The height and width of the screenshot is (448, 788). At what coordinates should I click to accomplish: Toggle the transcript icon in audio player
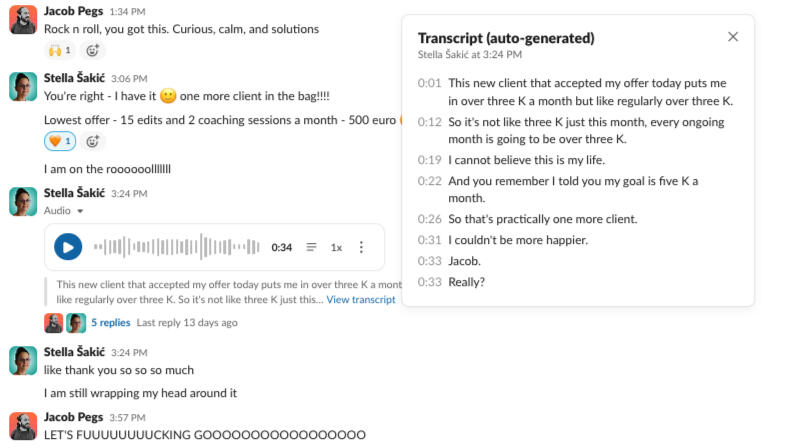[x=311, y=247]
